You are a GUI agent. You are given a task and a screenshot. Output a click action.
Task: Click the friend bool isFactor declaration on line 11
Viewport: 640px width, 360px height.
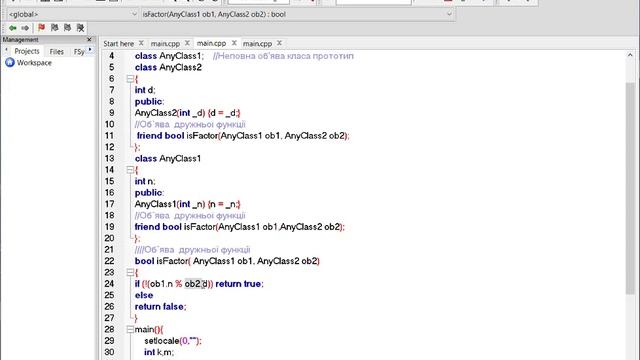click(243, 136)
